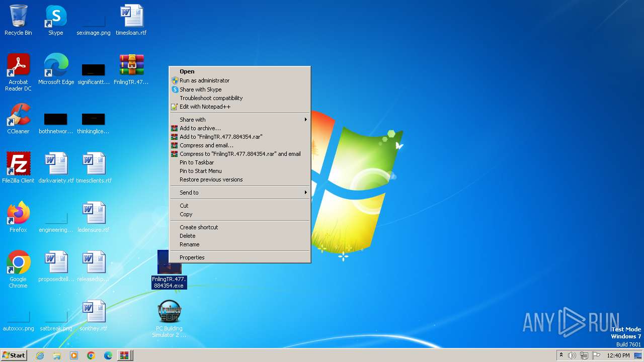The height and width of the screenshot is (362, 644).
Task: Launch Chrome from the taskbar
Action: [91, 355]
